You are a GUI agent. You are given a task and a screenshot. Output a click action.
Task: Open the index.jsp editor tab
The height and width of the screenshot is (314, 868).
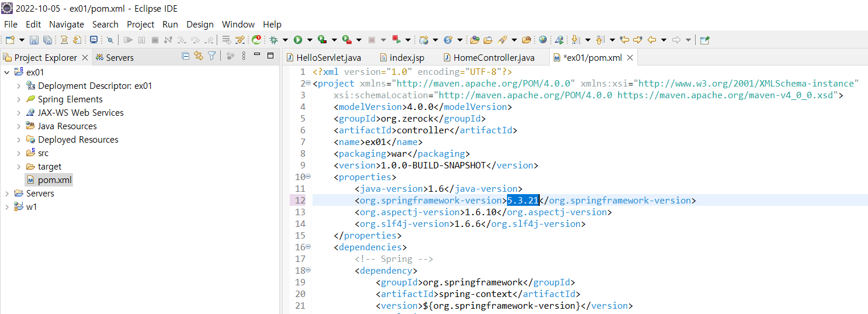(402, 57)
